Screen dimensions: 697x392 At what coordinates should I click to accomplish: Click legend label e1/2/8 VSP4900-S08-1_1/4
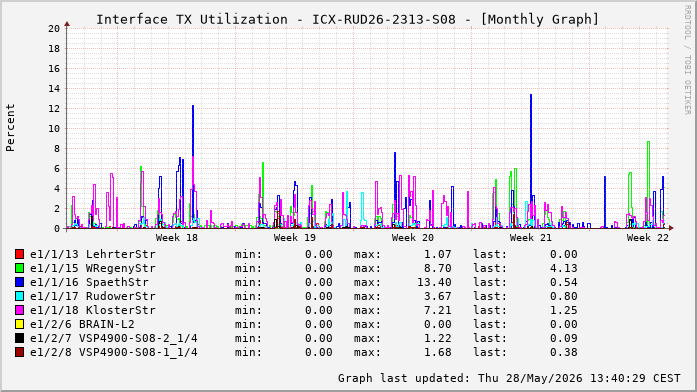113,352
